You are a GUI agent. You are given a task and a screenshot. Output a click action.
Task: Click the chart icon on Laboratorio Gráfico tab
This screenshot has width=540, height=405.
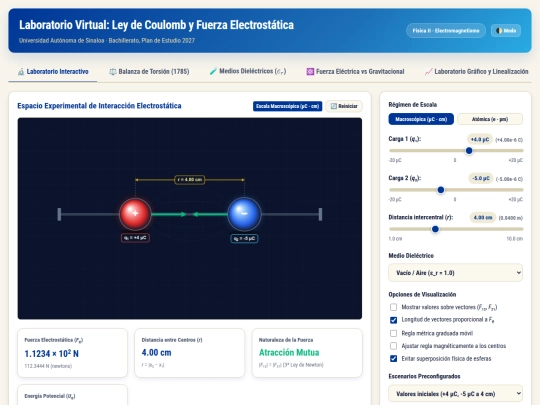click(428, 72)
